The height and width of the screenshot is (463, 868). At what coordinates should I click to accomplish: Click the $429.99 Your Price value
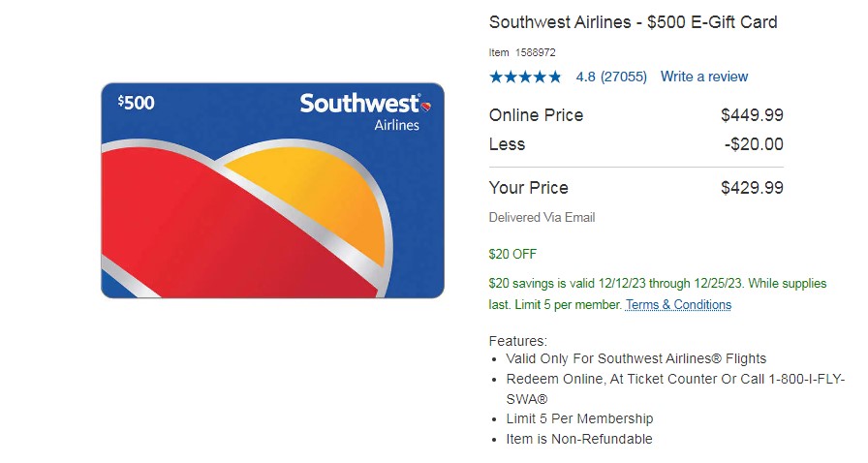click(753, 188)
